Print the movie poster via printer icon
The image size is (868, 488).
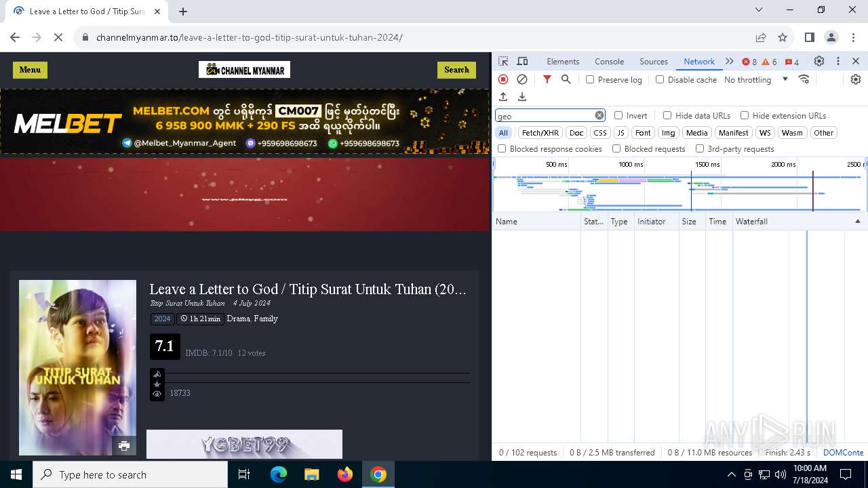click(124, 445)
